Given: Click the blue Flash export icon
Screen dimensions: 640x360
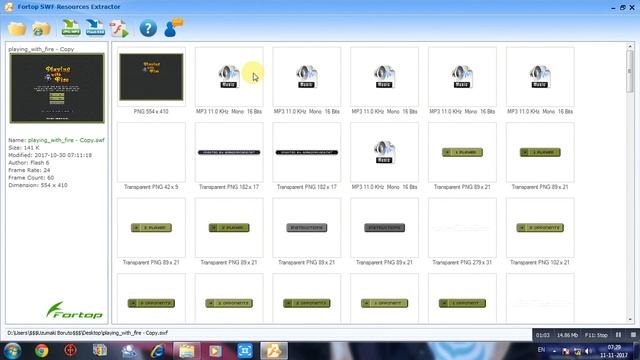Looking at the screenshot, I should coord(95,28).
